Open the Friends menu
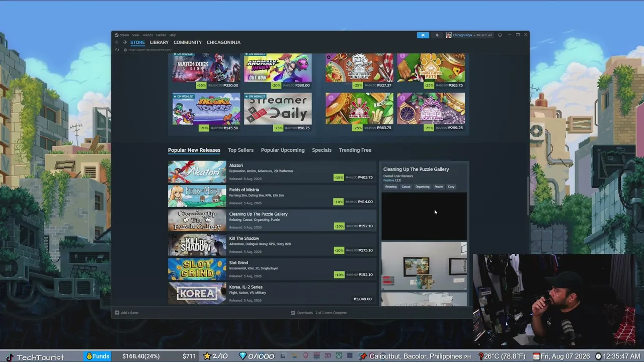The height and width of the screenshot is (362, 644). (147, 35)
